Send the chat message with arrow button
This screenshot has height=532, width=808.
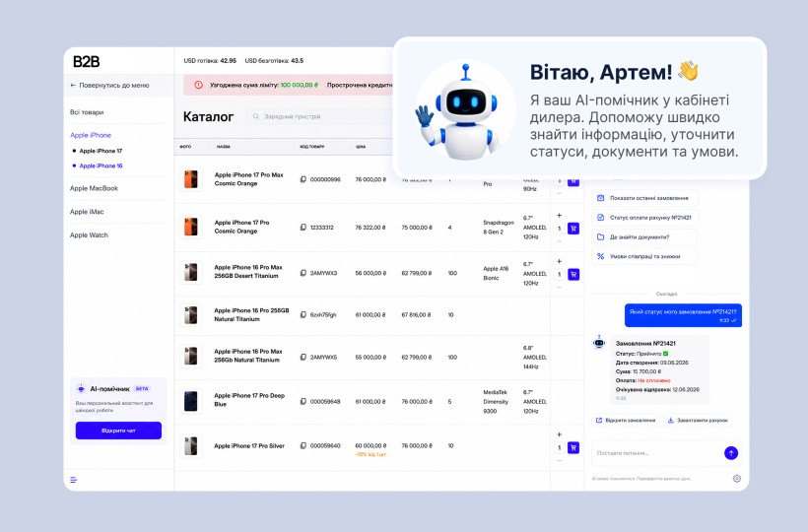pyautogui.click(x=731, y=453)
